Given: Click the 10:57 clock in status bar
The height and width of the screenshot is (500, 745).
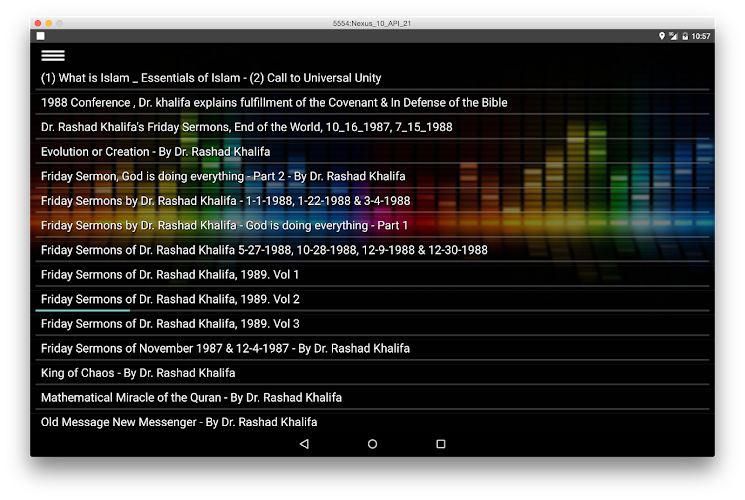Looking at the screenshot, I should point(700,36).
